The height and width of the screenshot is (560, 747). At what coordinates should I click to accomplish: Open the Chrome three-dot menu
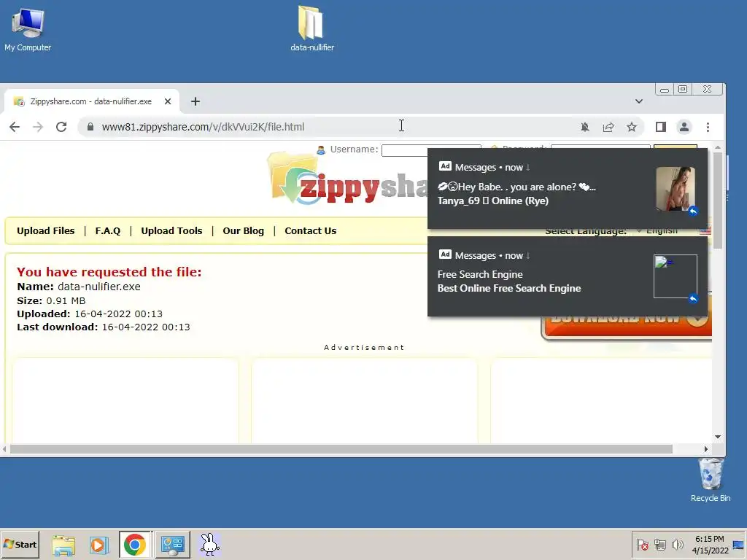(x=708, y=127)
